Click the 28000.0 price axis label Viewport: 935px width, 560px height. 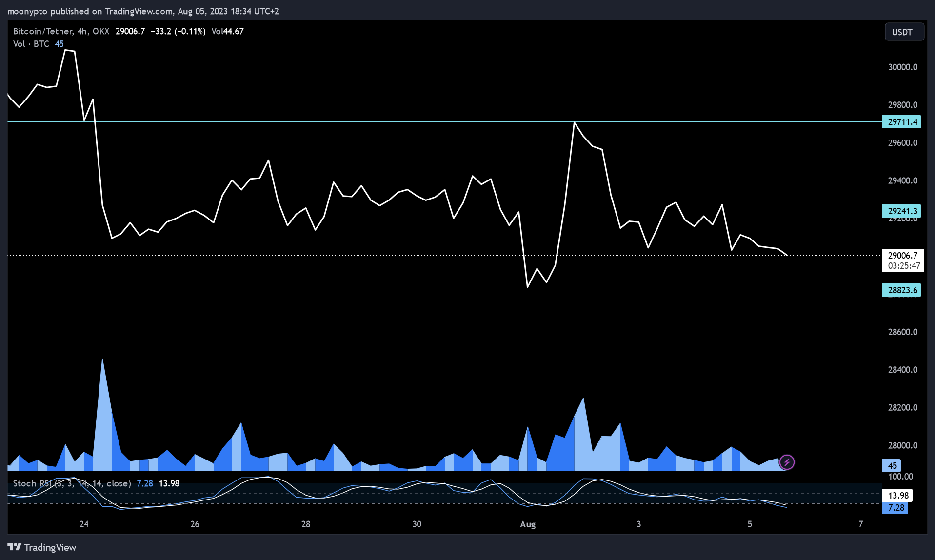tap(903, 445)
